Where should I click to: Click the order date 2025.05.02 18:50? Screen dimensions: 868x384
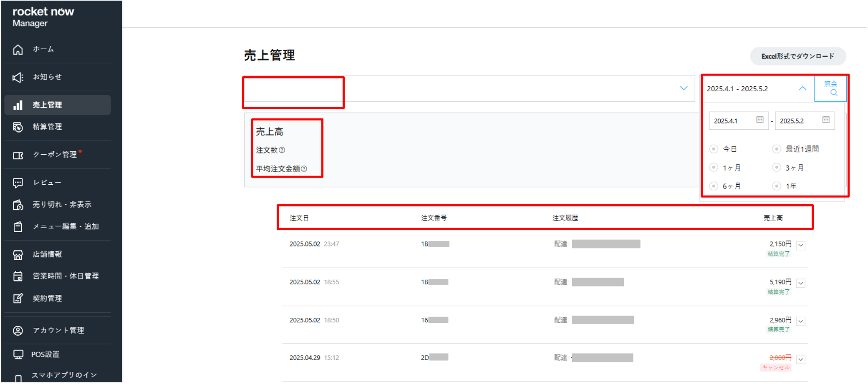pyautogui.click(x=314, y=320)
